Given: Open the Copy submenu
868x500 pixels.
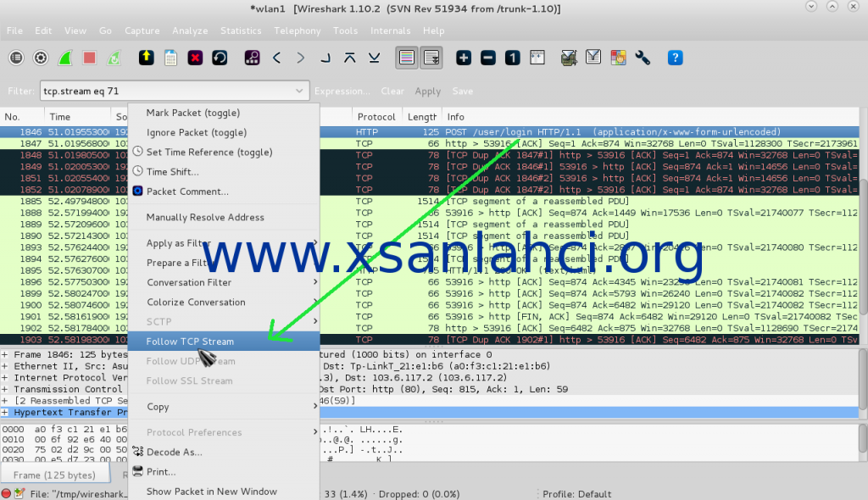Looking at the screenshot, I should [x=224, y=407].
